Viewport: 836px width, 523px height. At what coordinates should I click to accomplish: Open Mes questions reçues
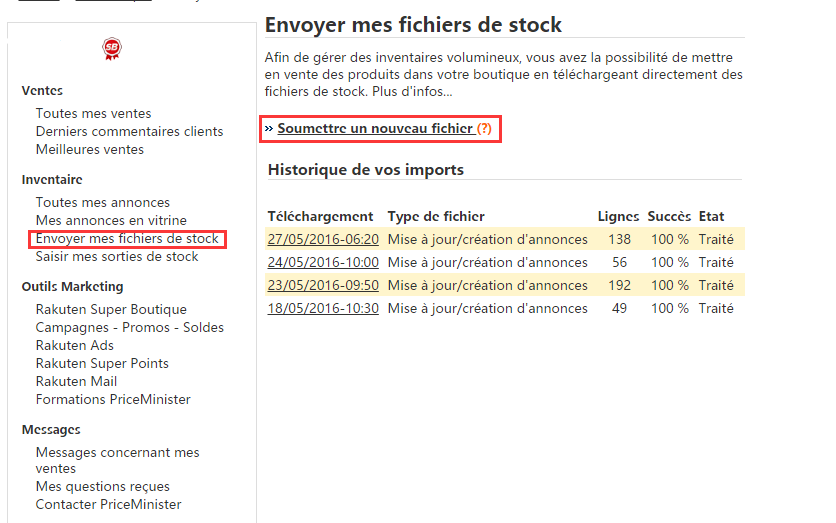pyautogui.click(x=102, y=487)
